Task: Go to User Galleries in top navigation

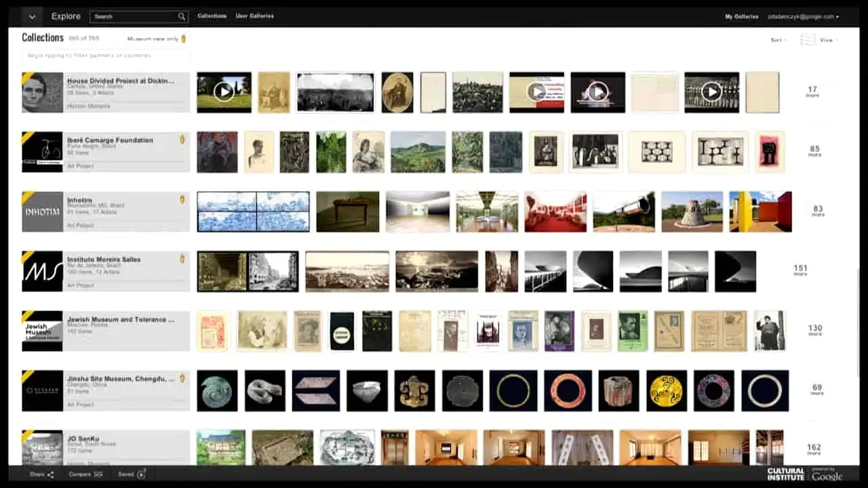Action: coord(255,16)
